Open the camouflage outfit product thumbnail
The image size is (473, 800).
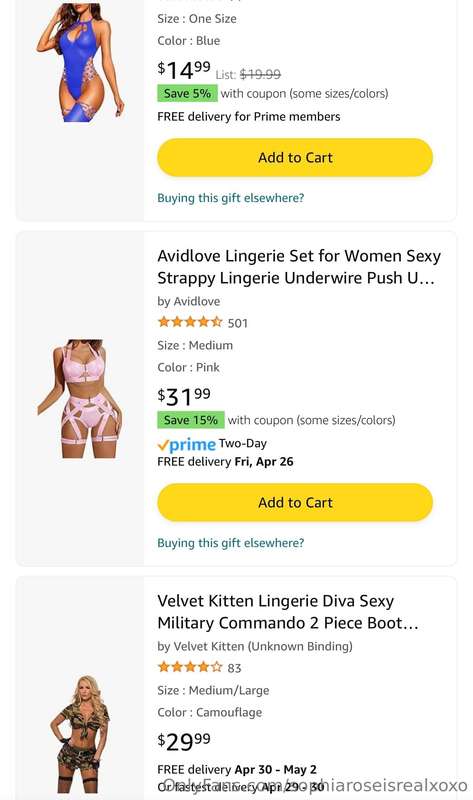(x=79, y=734)
